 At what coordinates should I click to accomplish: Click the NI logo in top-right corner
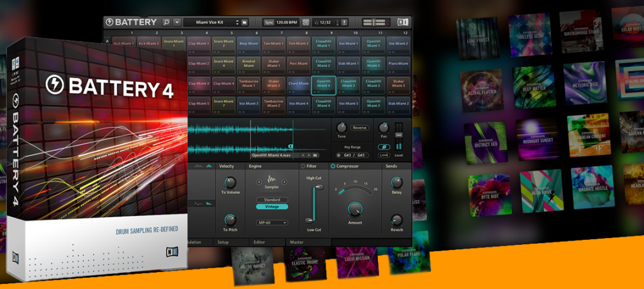coord(402,22)
